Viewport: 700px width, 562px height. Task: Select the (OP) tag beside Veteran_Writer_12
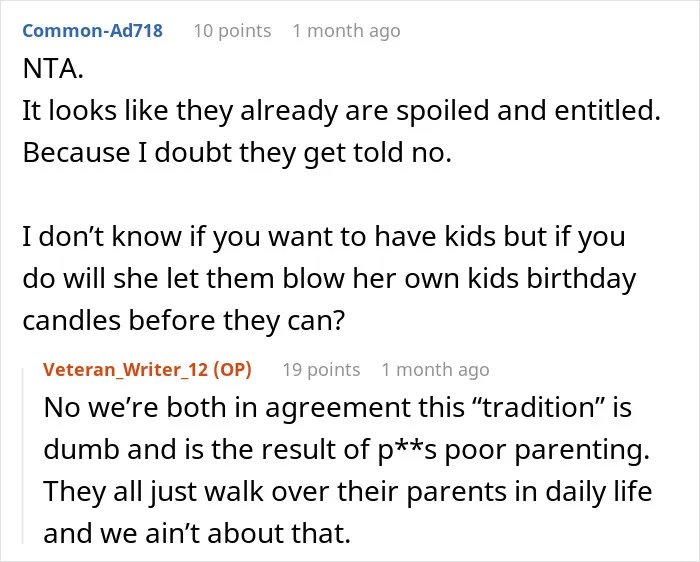point(232,370)
